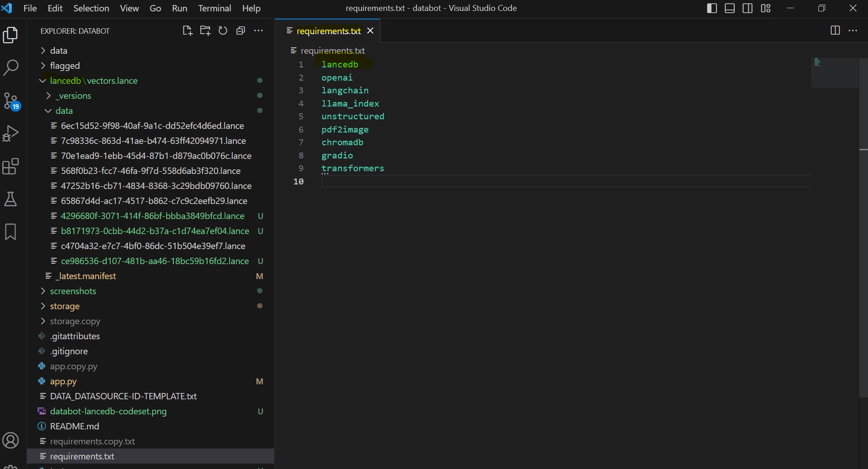
Task: Open 4296680f-3071-414f-86bf-bbba3849bfcd.lance file
Action: (x=150, y=216)
